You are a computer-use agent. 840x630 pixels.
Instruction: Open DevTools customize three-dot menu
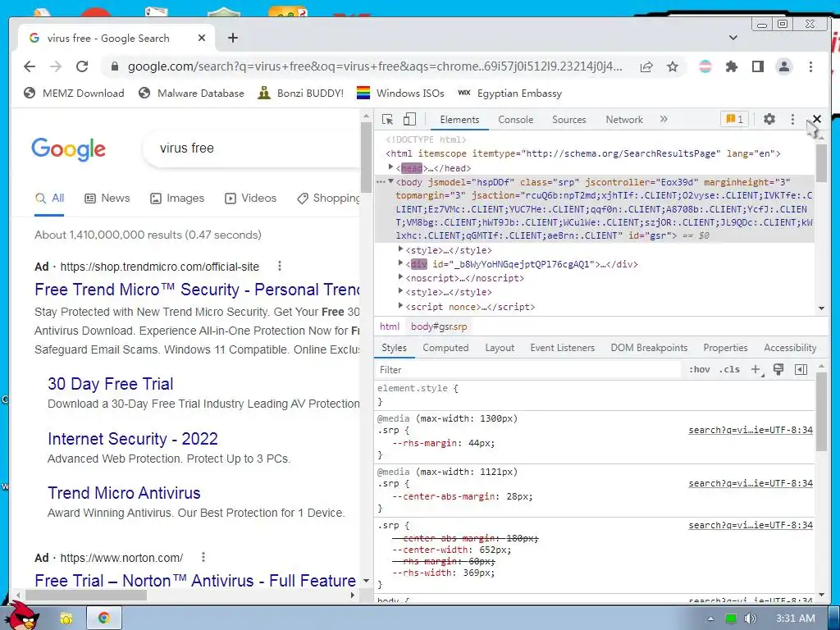[793, 120]
